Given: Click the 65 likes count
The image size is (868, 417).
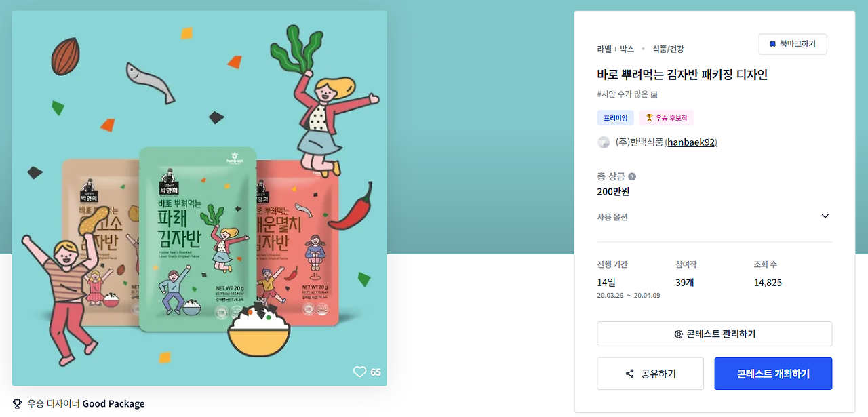Looking at the screenshot, I should coord(376,372).
